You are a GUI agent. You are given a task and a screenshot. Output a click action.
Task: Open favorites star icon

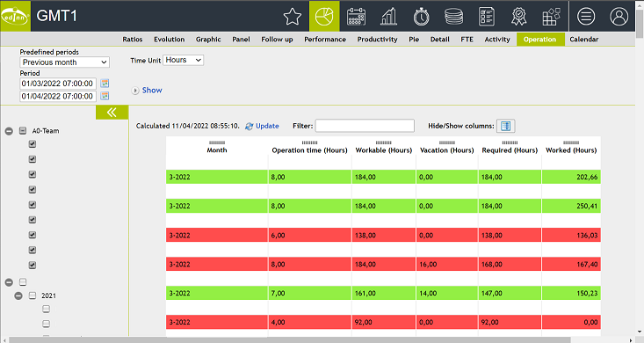pyautogui.click(x=293, y=17)
